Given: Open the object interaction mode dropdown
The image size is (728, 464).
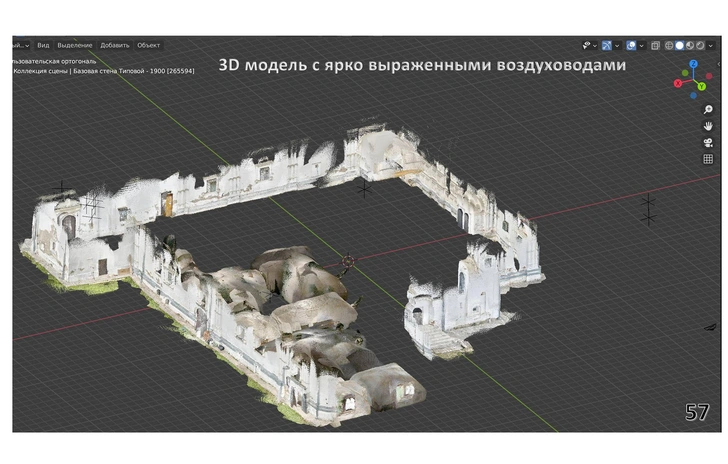Looking at the screenshot, I should click(22, 45).
